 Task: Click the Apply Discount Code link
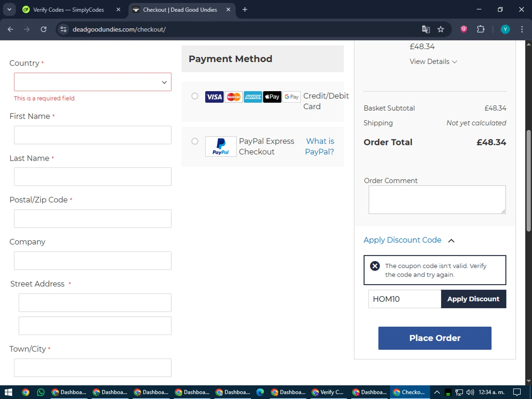tap(403, 240)
